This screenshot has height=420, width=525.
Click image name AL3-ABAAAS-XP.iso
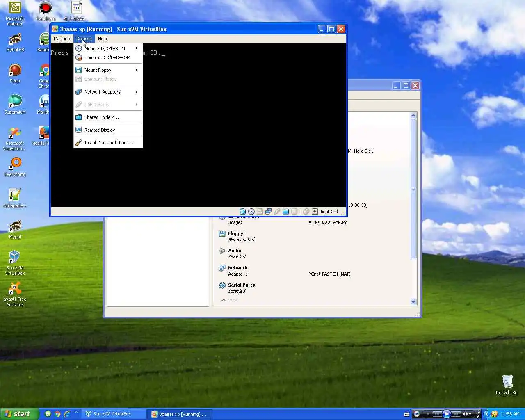(x=328, y=222)
